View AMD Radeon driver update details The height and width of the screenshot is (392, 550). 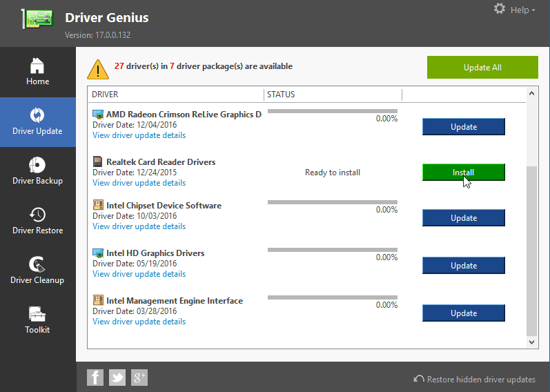coord(139,135)
